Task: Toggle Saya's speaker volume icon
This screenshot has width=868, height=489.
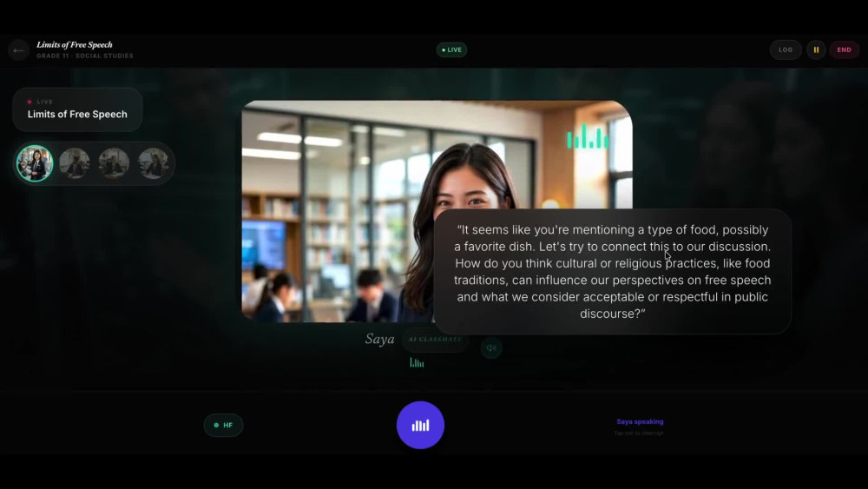Action: pyautogui.click(x=491, y=347)
